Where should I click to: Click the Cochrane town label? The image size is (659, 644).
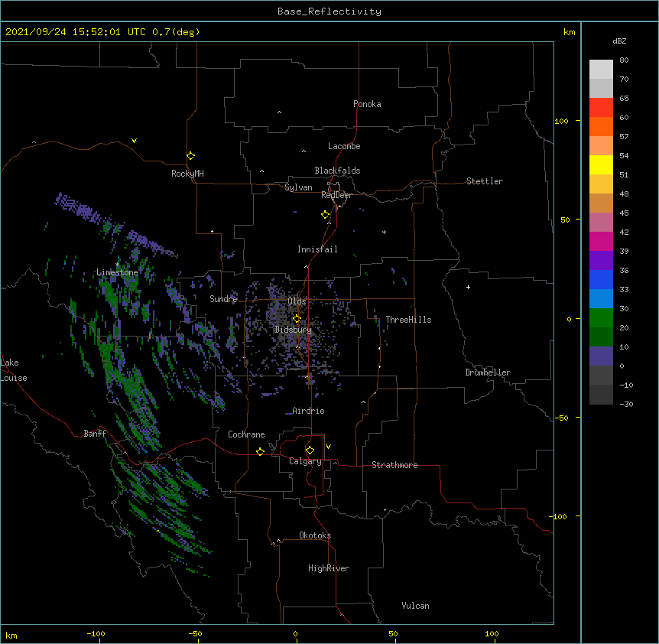pos(246,434)
